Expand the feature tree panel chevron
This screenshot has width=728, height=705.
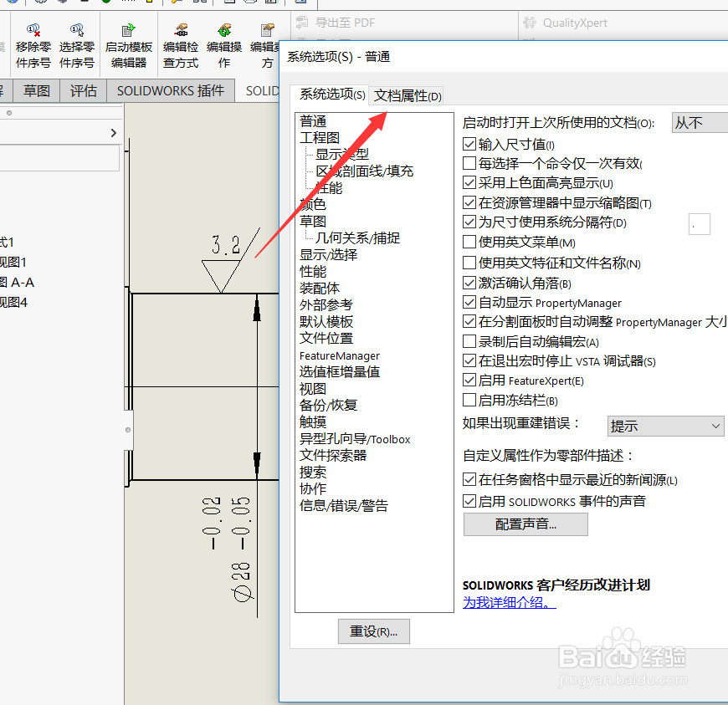pyautogui.click(x=114, y=133)
